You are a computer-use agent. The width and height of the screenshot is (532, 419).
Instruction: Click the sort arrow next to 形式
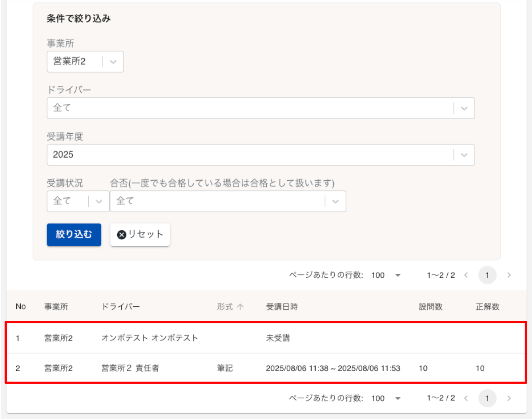240,307
